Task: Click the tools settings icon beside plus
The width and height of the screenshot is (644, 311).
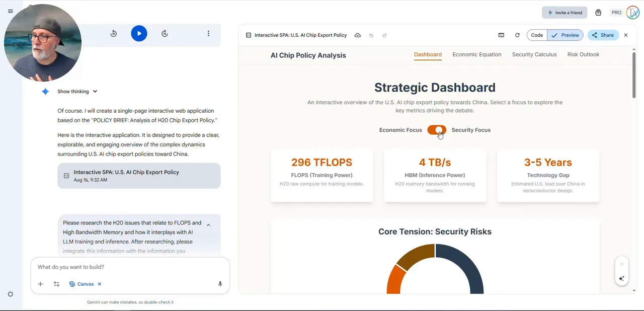Action: [56, 284]
